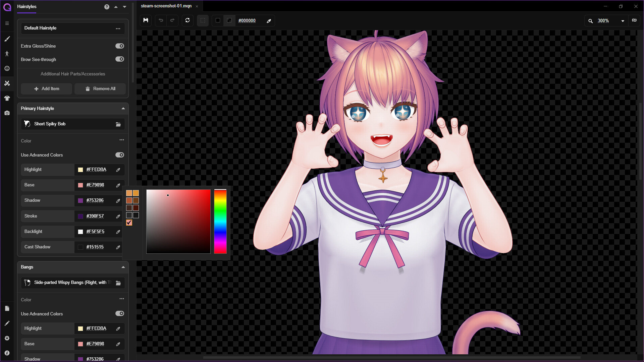Open the hamburger menu at top of sidebar
Screen dimensions: 644x362
[7, 23]
